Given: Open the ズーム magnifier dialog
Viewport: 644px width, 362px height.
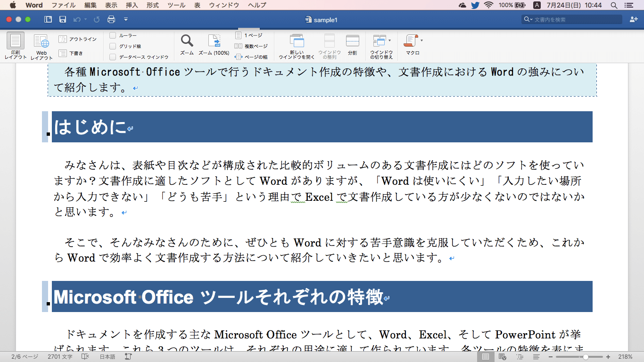Looking at the screenshot, I should tap(187, 45).
